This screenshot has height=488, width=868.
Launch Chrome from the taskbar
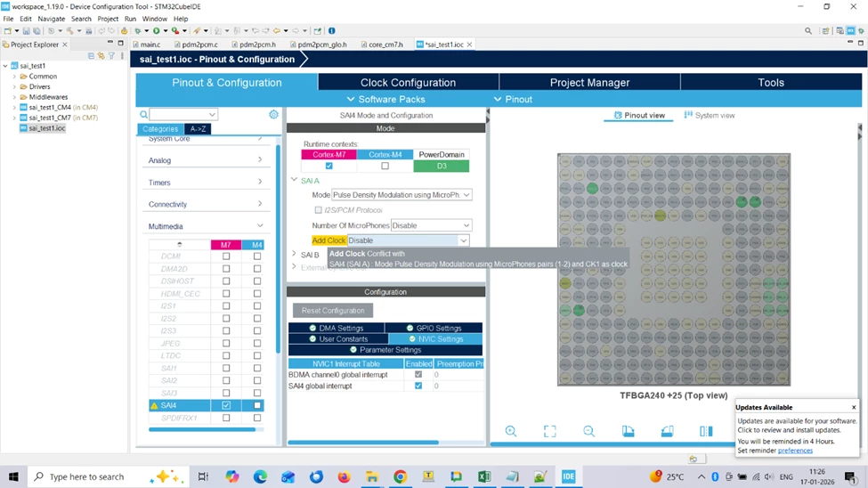coord(401,476)
